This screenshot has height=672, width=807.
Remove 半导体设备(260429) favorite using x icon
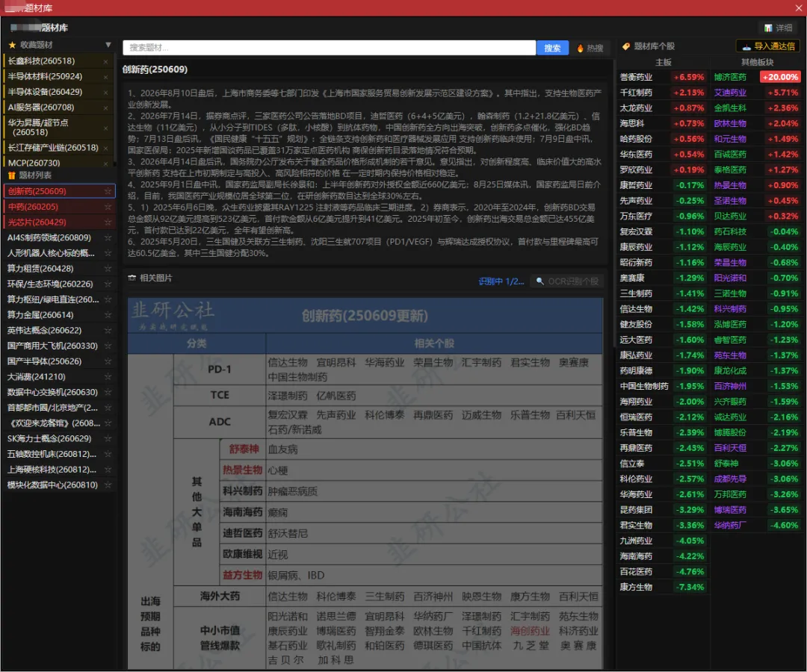pos(105,93)
